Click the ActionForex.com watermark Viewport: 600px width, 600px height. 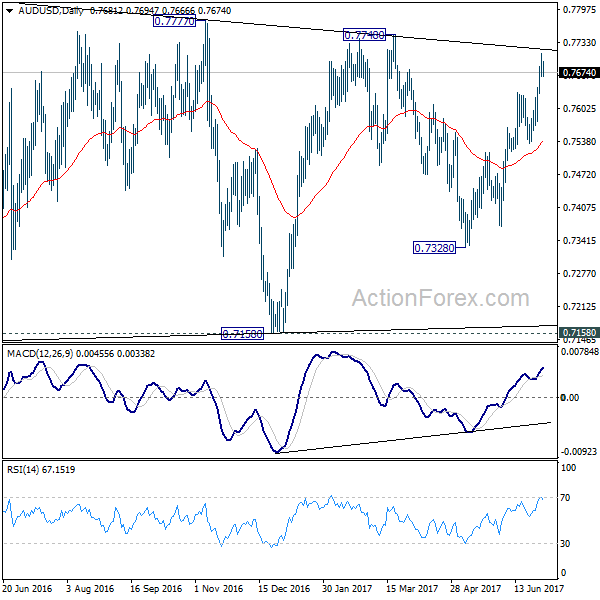pyautogui.click(x=440, y=298)
